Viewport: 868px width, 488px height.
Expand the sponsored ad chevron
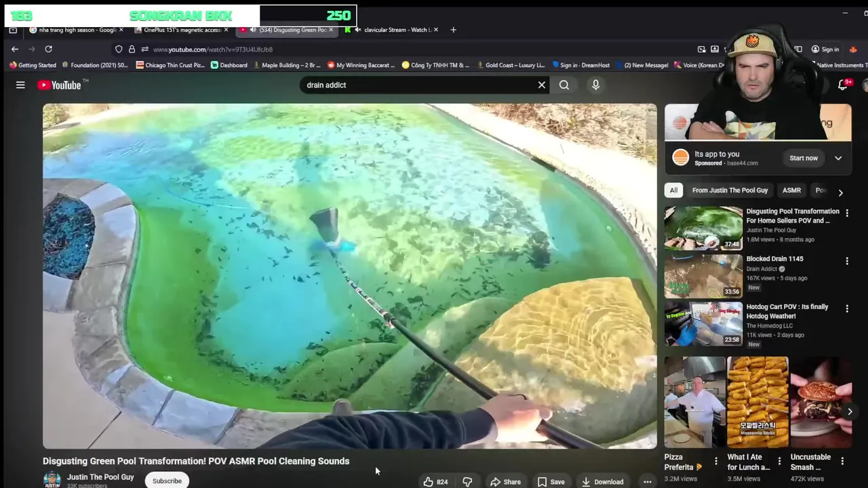coord(838,158)
